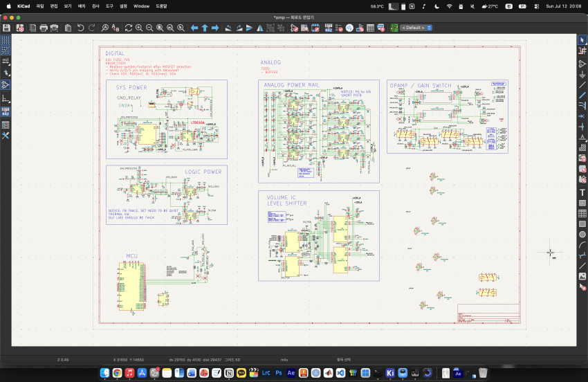
Task: Place a junction dot
Action: (582, 127)
